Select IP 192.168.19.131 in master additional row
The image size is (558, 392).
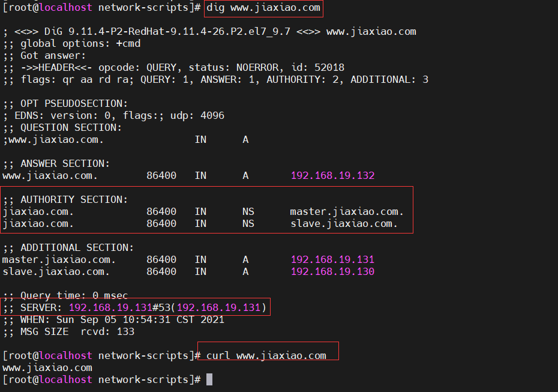coord(333,259)
